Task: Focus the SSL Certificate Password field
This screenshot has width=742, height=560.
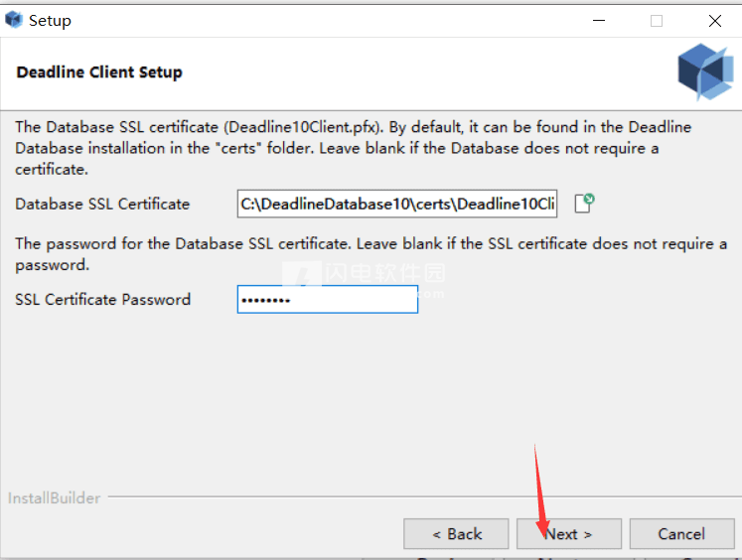Action: click(x=328, y=299)
